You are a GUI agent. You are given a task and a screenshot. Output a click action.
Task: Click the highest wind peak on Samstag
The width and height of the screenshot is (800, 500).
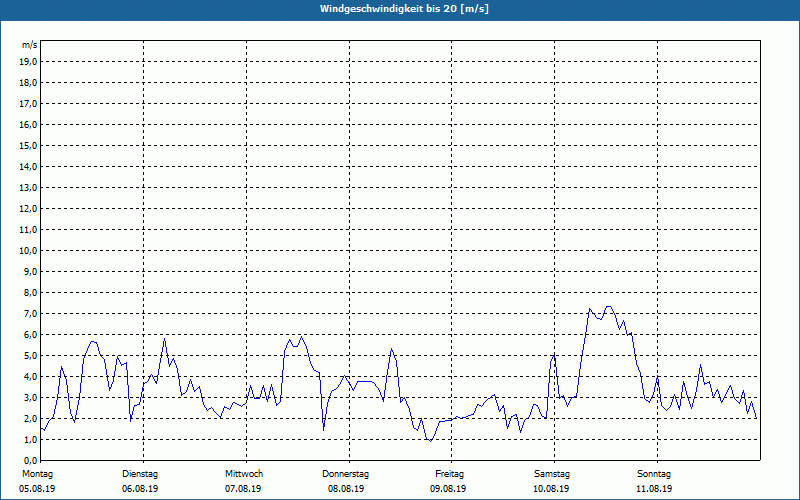pyautogui.click(x=608, y=306)
